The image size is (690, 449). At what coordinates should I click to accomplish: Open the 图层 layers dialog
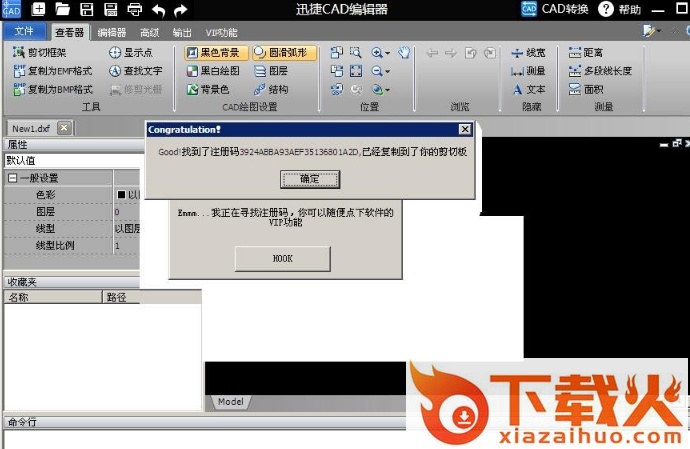coord(272,71)
